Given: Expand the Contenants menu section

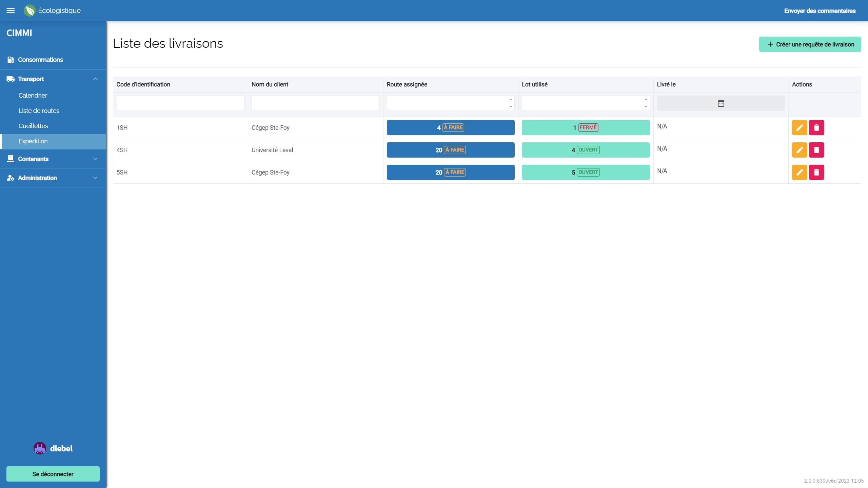Looking at the screenshot, I should coord(95,159).
